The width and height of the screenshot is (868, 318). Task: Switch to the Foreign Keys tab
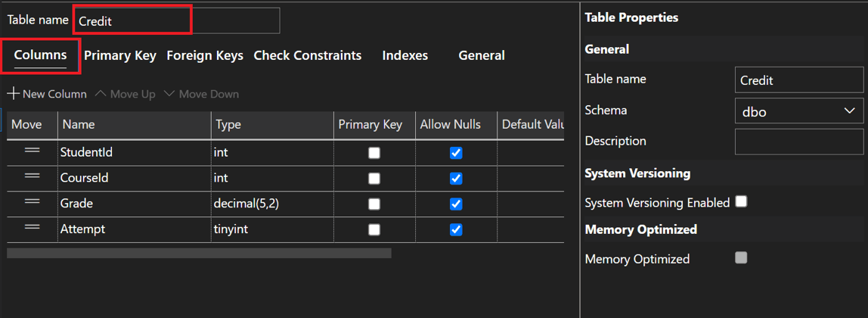(205, 55)
